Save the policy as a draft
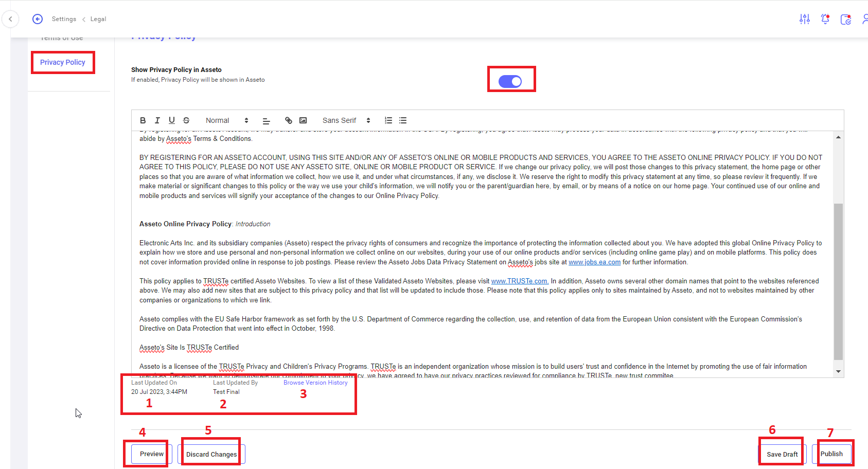This screenshot has width=868, height=469. point(782,454)
